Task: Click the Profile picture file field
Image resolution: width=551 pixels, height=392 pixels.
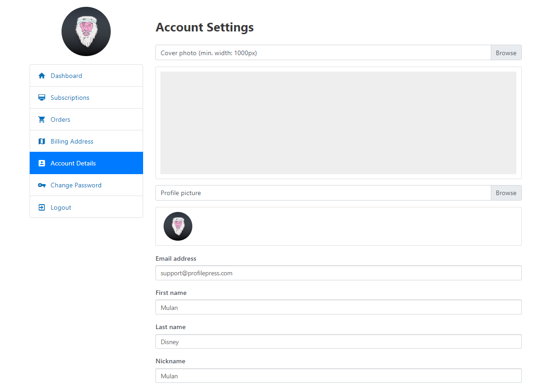Action: pyautogui.click(x=323, y=193)
